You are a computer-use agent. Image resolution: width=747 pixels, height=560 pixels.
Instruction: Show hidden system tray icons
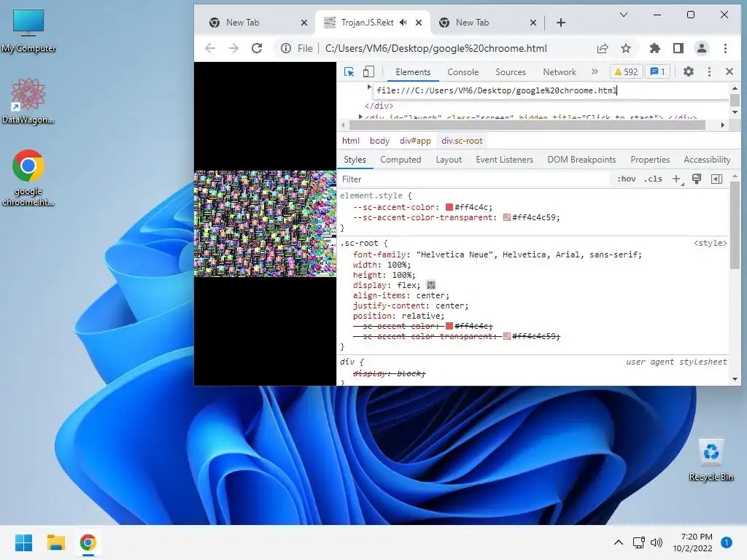[x=618, y=542]
